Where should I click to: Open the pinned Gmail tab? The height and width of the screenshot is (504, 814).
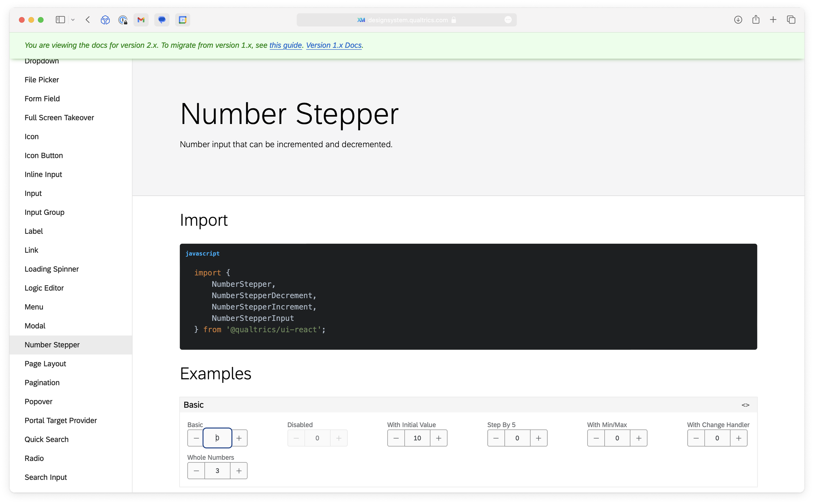(141, 20)
